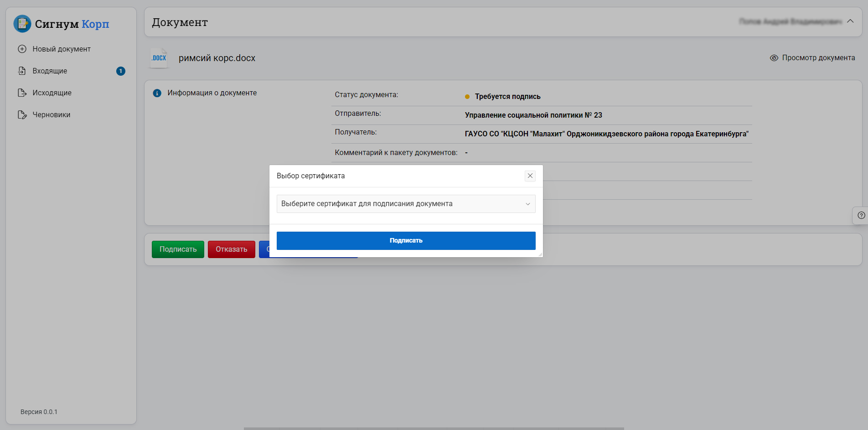This screenshot has height=430, width=868.
Task: Click the dialog resize grip corner
Action: [540, 254]
